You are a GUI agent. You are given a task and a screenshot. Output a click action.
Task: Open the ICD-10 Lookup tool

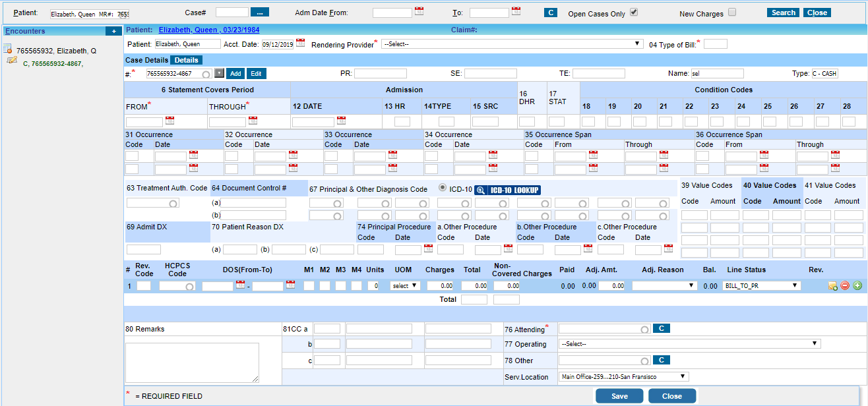click(514, 189)
